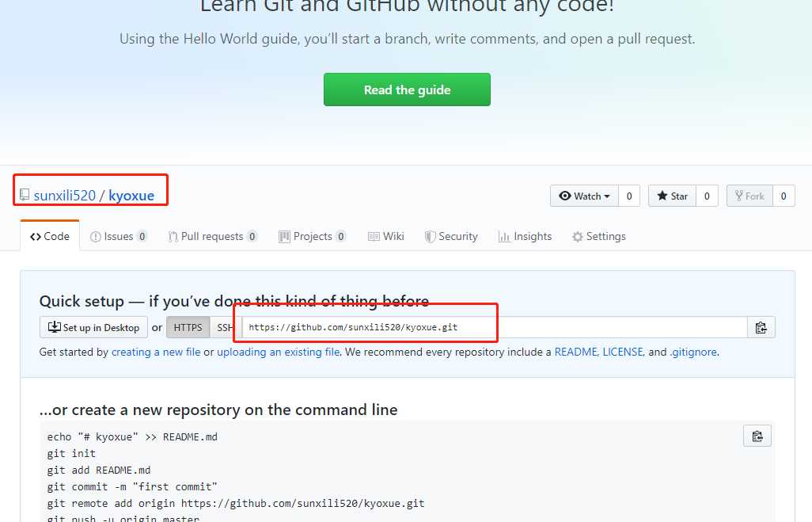812x522 pixels.
Task: Open the README link
Action: pos(576,352)
